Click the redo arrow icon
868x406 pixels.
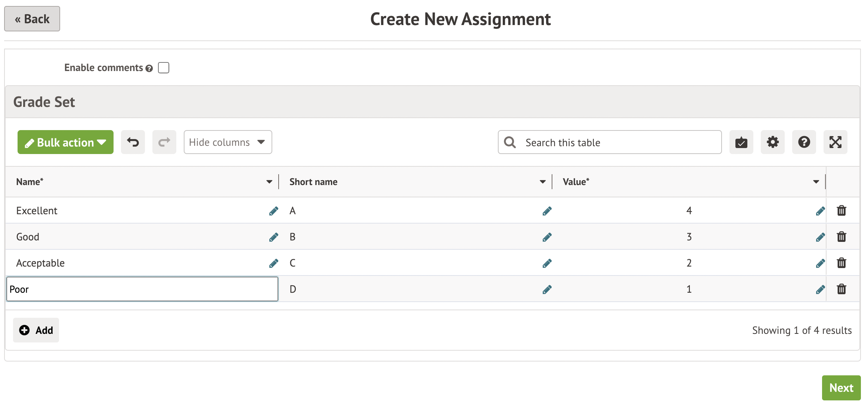point(164,142)
